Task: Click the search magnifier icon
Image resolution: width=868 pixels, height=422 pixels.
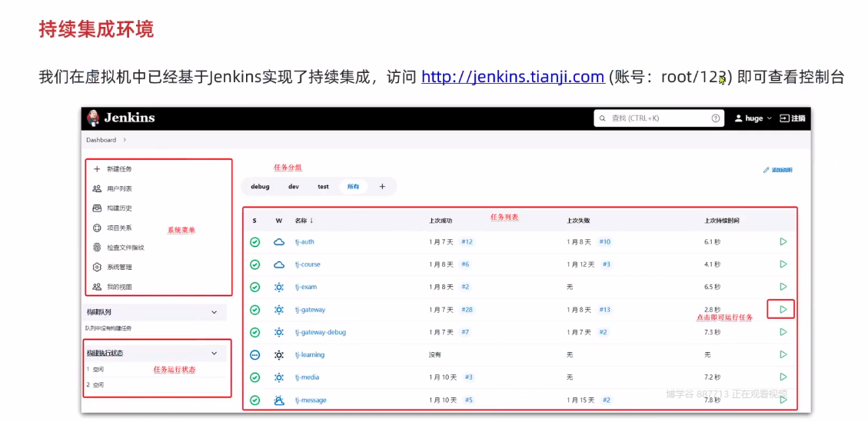Action: (x=603, y=118)
